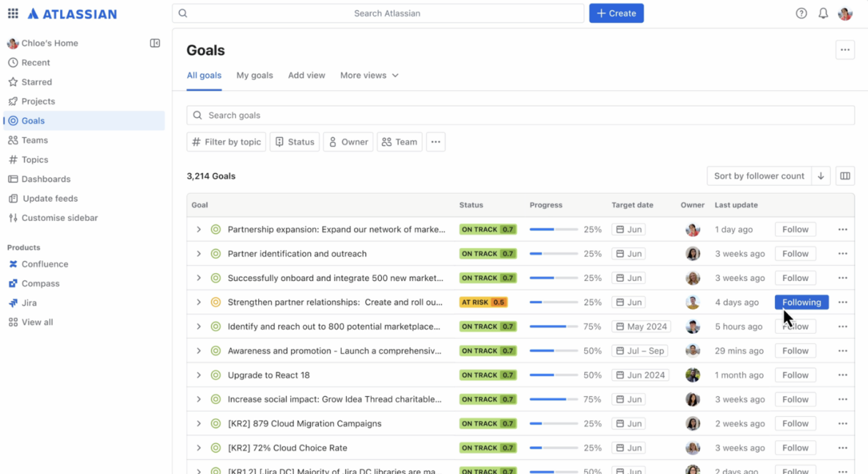Open Compass from the Products section

(x=44, y=283)
